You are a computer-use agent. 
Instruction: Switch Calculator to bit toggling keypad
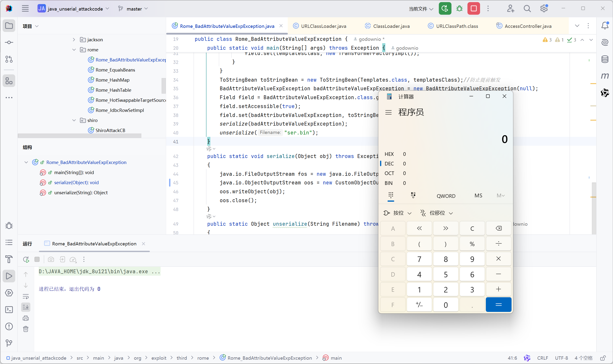(x=413, y=195)
